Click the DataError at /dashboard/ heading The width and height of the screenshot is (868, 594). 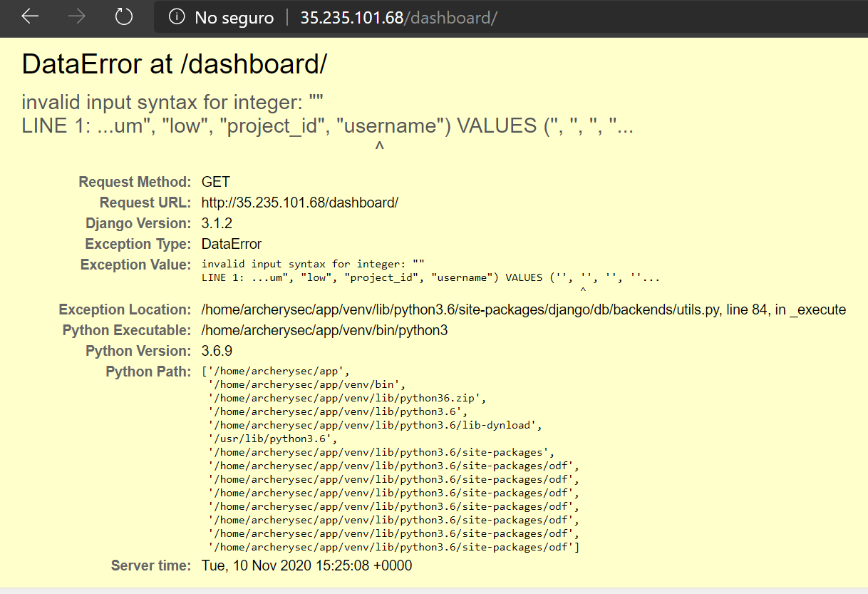tap(175, 64)
